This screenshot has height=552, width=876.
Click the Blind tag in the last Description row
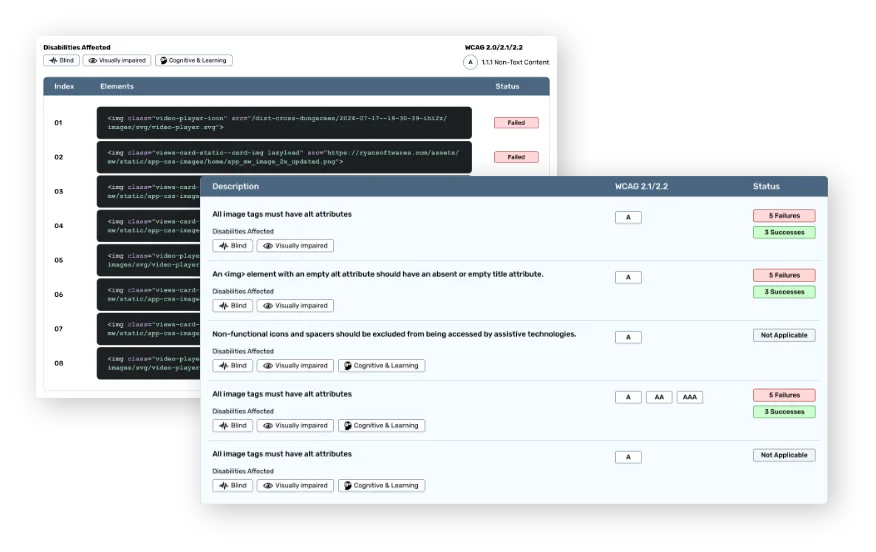click(232, 486)
